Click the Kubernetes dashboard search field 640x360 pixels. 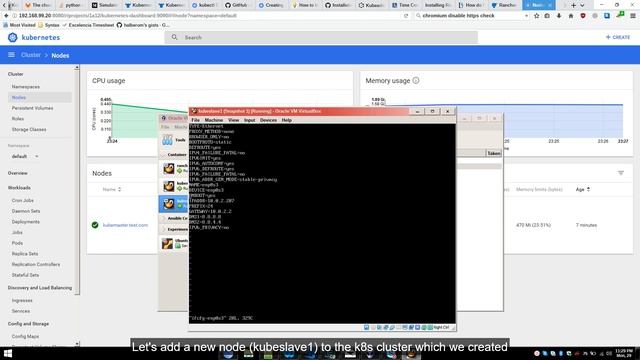pos(321,37)
